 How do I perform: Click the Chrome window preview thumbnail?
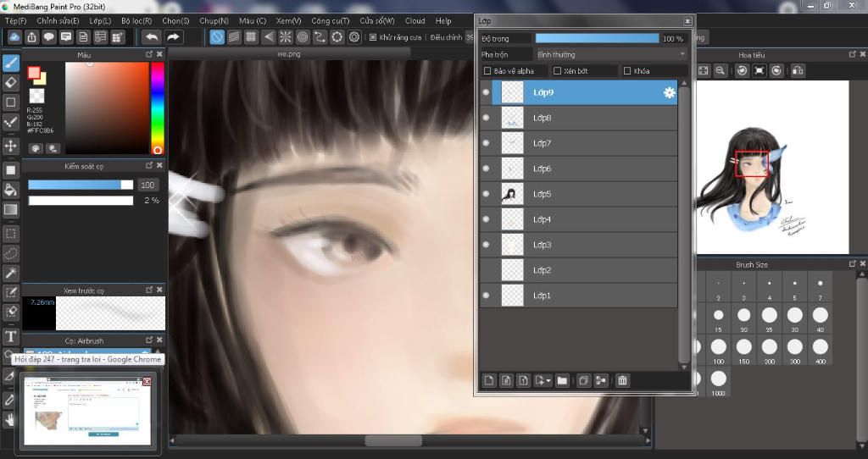(87, 411)
